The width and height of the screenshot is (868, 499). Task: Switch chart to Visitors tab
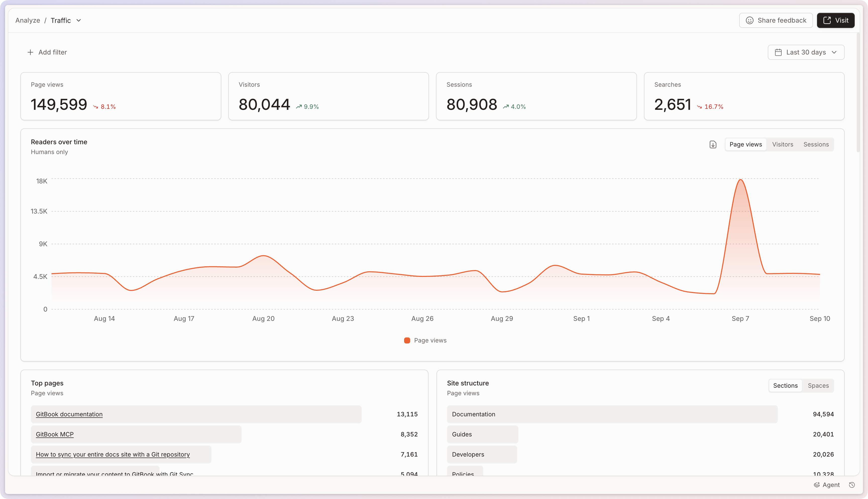pos(783,144)
